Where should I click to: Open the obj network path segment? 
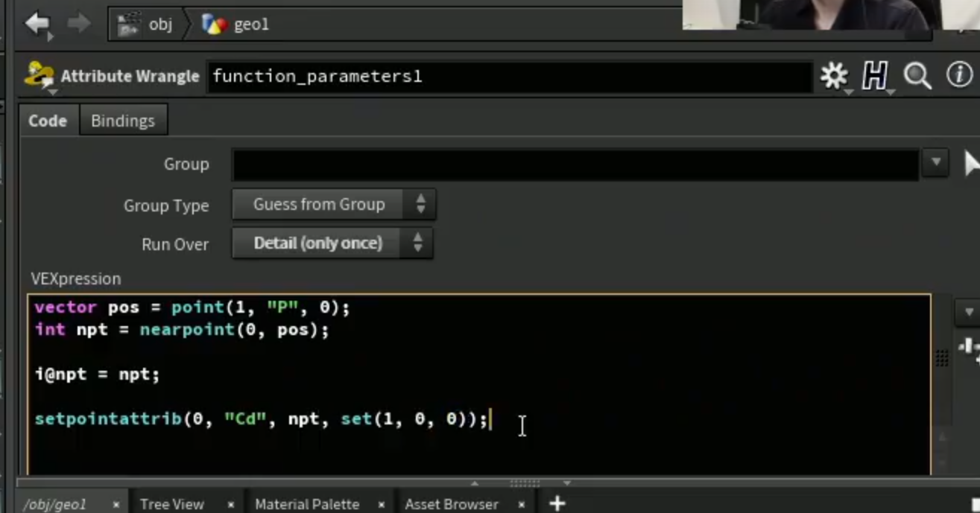point(146,24)
